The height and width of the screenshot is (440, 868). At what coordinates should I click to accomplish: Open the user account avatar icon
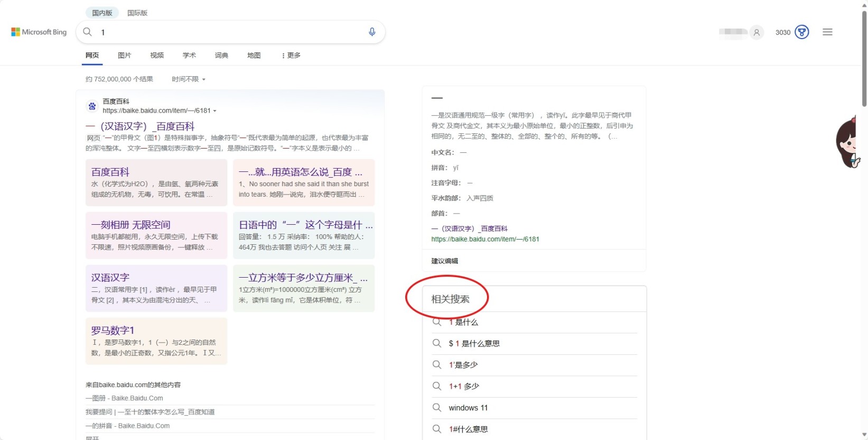pos(757,32)
